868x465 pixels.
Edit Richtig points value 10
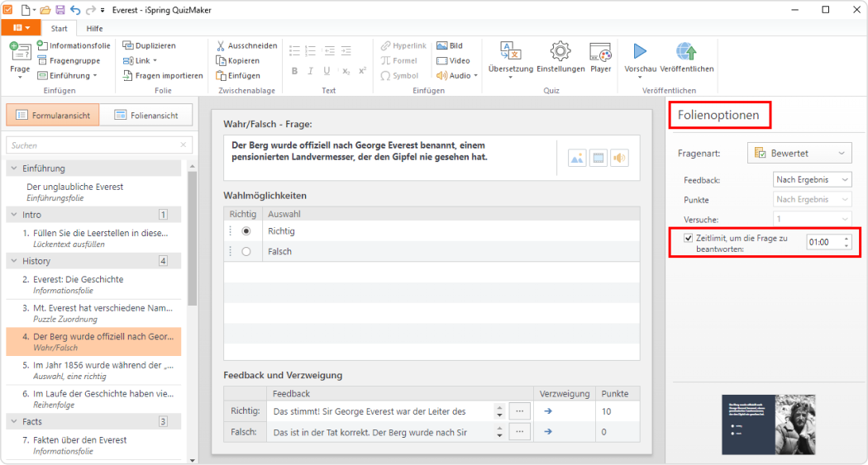618,411
